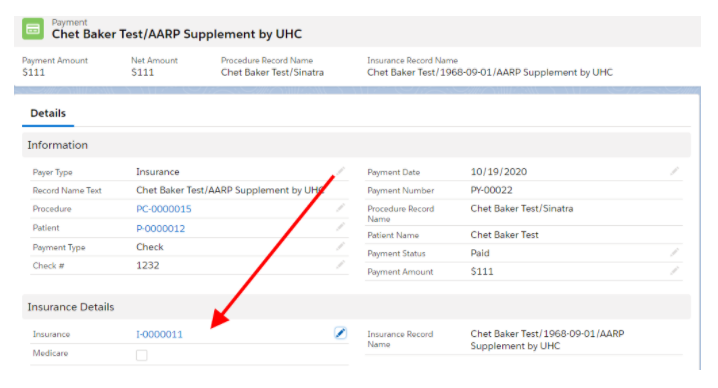Click Insurance Details Insurance Record Name value
The image size is (718, 388).
coord(547,340)
